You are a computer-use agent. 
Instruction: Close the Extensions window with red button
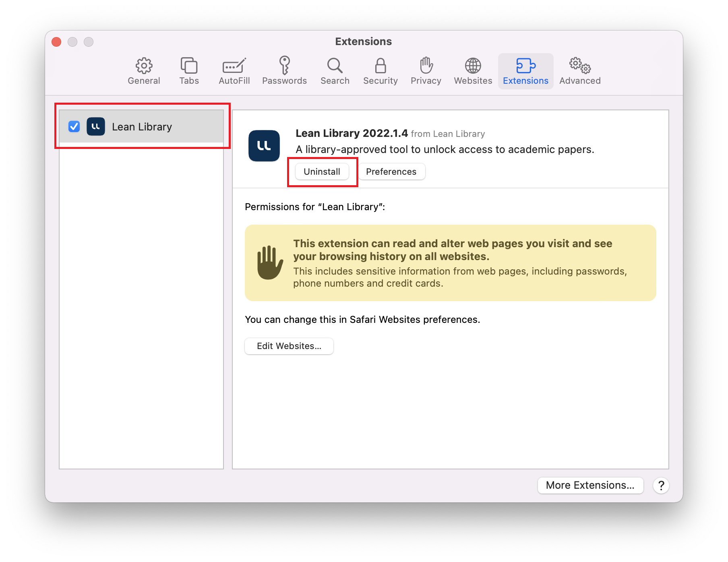coord(57,42)
